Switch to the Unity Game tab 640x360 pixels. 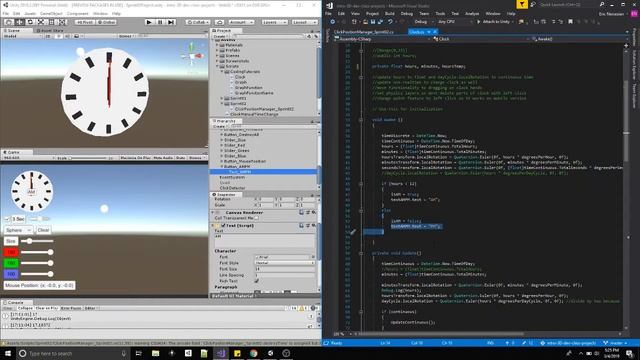[13, 152]
